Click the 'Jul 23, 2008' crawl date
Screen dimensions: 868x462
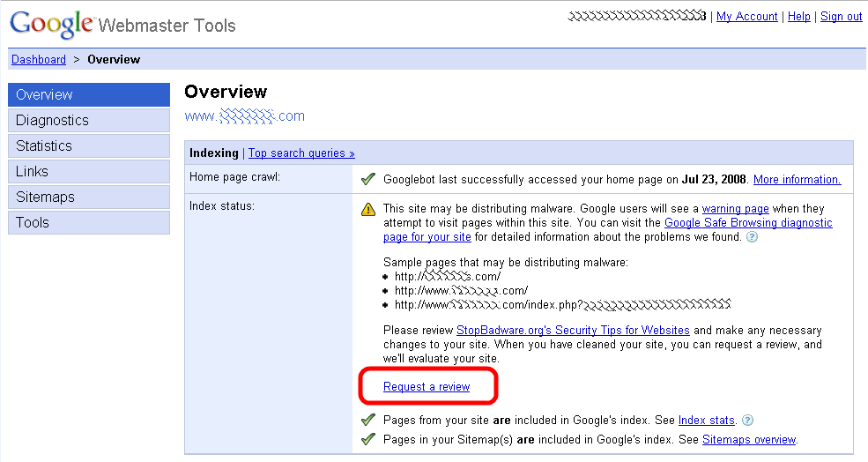[714, 179]
